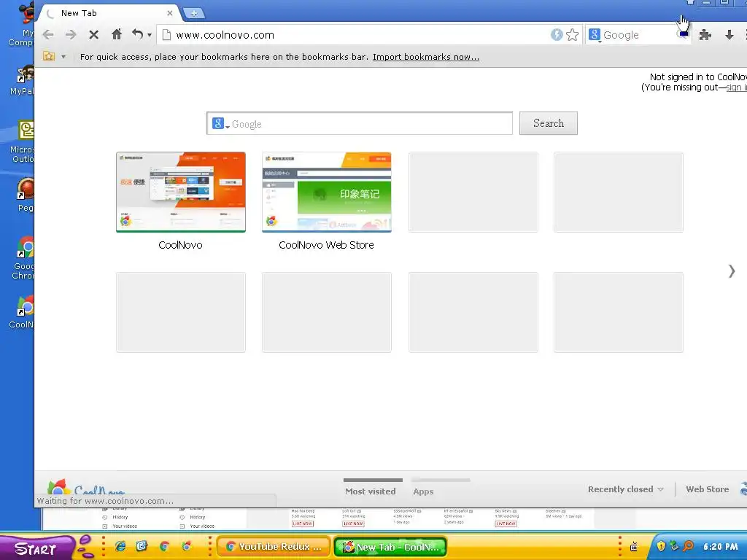The image size is (747, 560).
Task: Focus the toolbar Google search field
Action: (x=638, y=35)
